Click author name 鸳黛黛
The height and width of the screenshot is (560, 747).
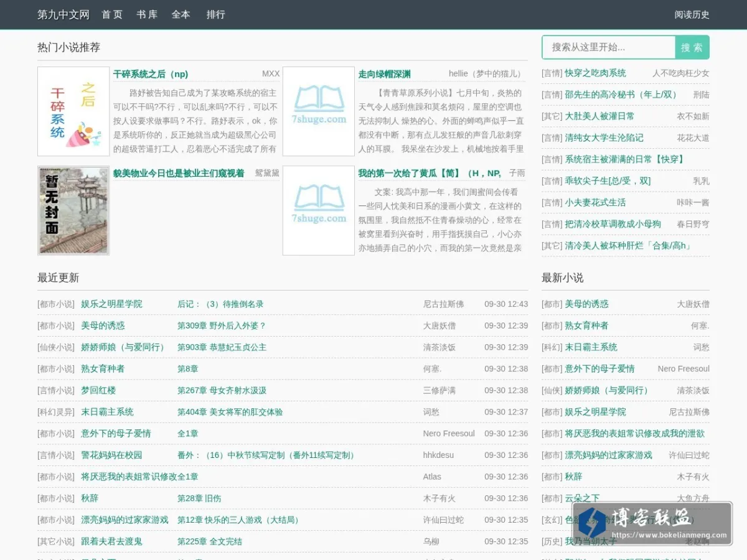click(267, 173)
